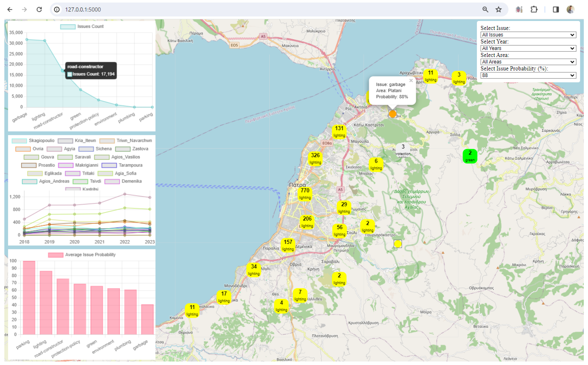Screen dimensions: 588x365
Task: Open the Issue Probability dropdown showing 88
Action: 528,75
